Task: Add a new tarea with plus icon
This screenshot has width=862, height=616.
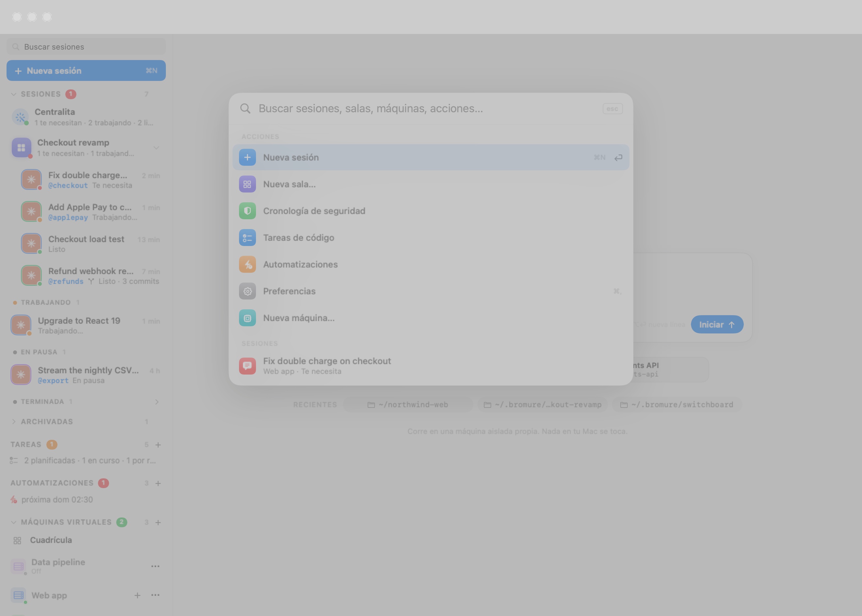Action: pos(158,445)
